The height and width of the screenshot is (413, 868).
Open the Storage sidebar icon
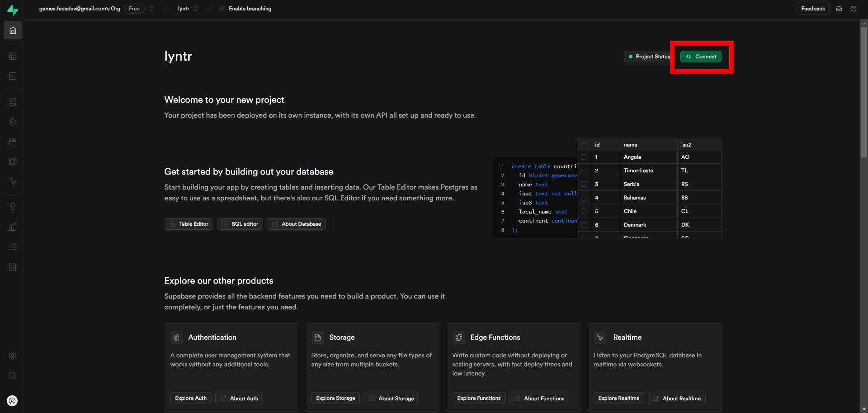pos(13,142)
